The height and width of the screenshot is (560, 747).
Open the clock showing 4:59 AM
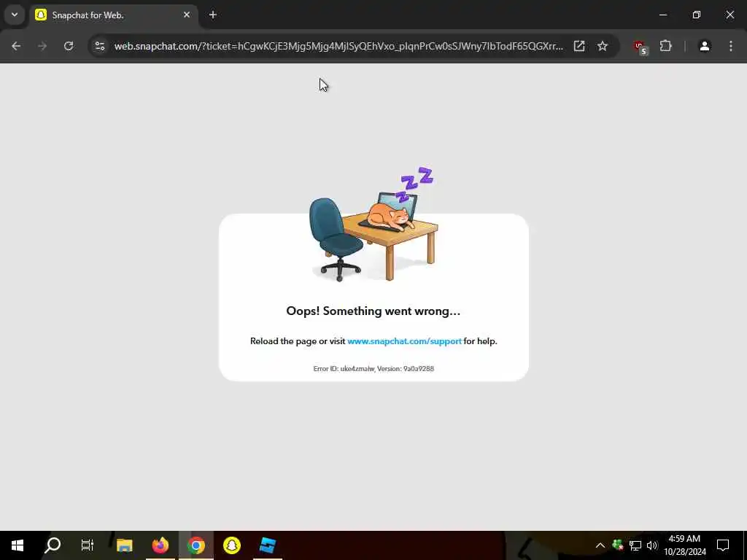(x=684, y=545)
